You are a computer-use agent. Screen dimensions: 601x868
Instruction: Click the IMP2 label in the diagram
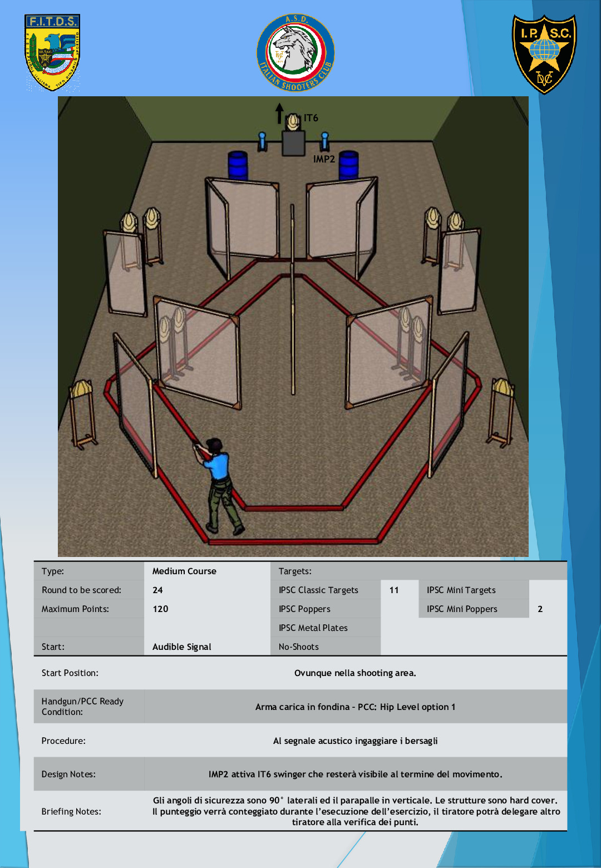click(324, 159)
